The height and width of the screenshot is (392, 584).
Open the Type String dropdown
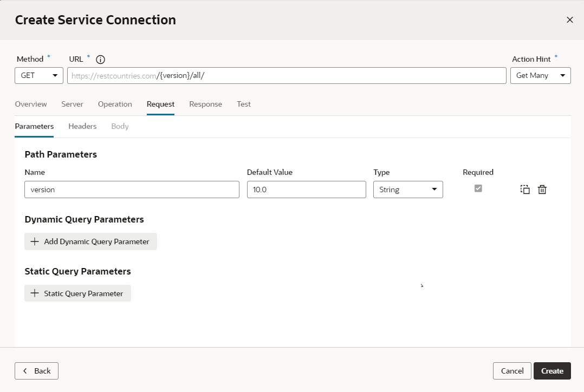coord(408,190)
